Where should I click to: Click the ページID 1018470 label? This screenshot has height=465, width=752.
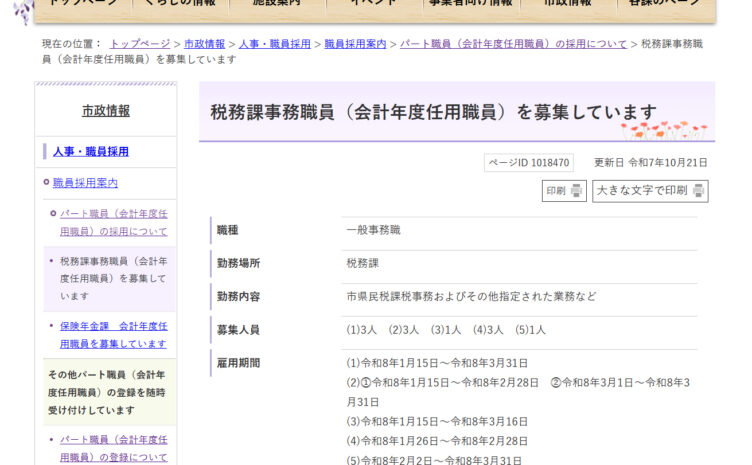click(529, 163)
